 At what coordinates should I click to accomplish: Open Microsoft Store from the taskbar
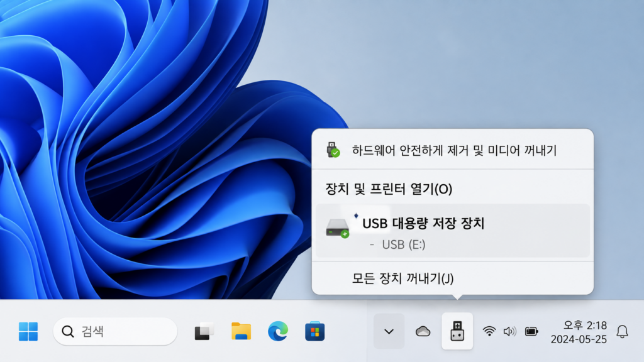point(314,331)
